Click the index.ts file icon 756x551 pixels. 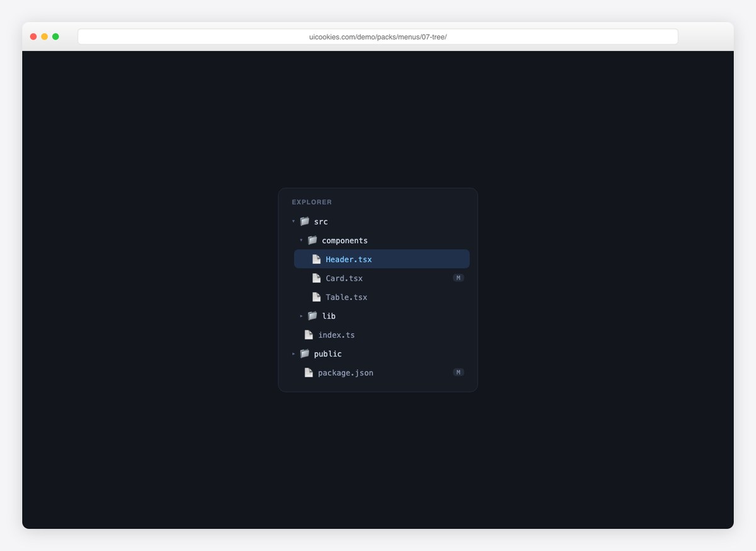coord(309,334)
